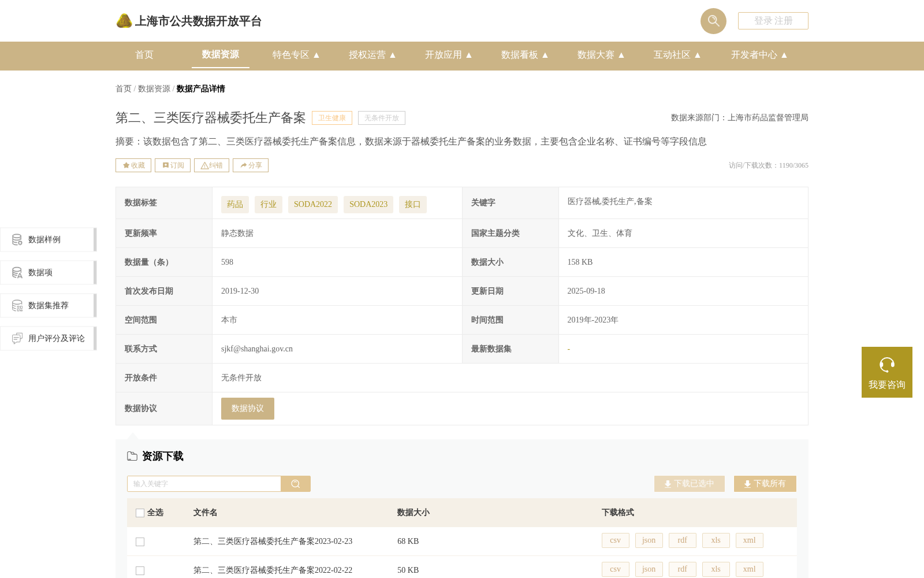Click the 文件名 column header
Screen dimensions: 924x578
point(205,513)
